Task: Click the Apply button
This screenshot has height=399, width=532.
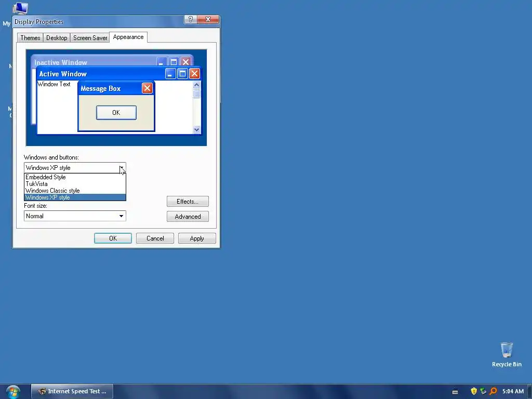Action: [197, 238]
